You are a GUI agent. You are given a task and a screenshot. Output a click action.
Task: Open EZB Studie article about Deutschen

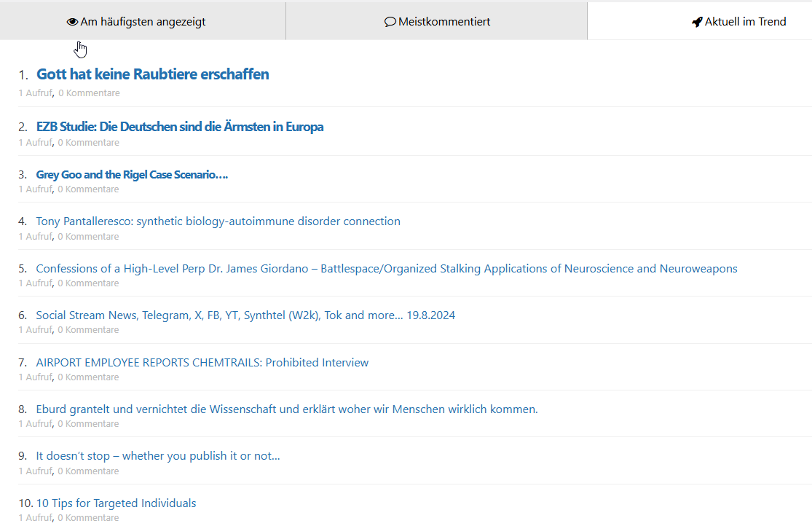180,127
